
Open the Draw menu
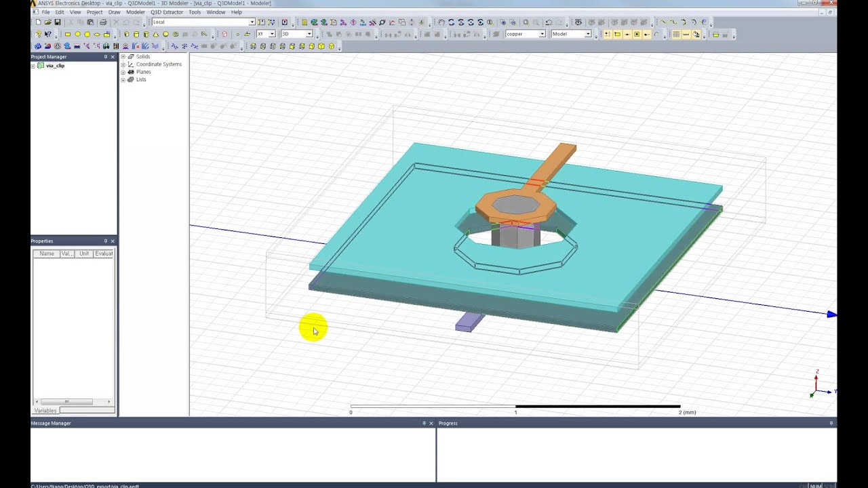coord(114,12)
